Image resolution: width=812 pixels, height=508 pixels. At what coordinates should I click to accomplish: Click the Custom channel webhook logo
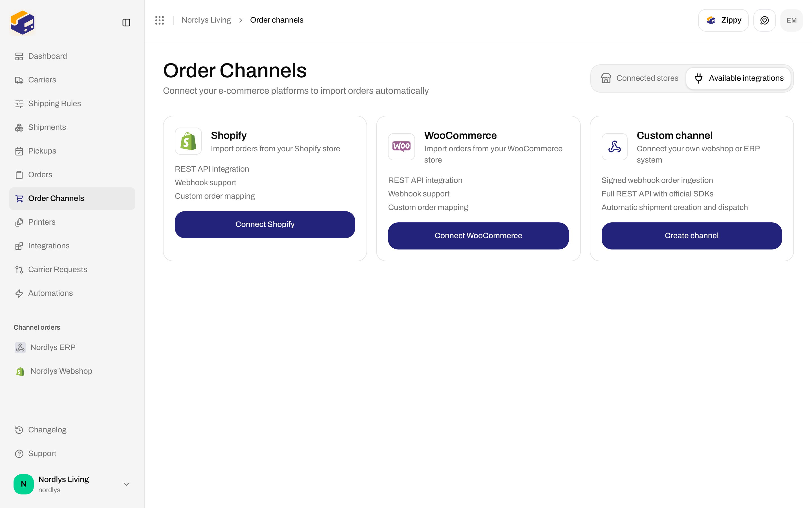(x=614, y=146)
